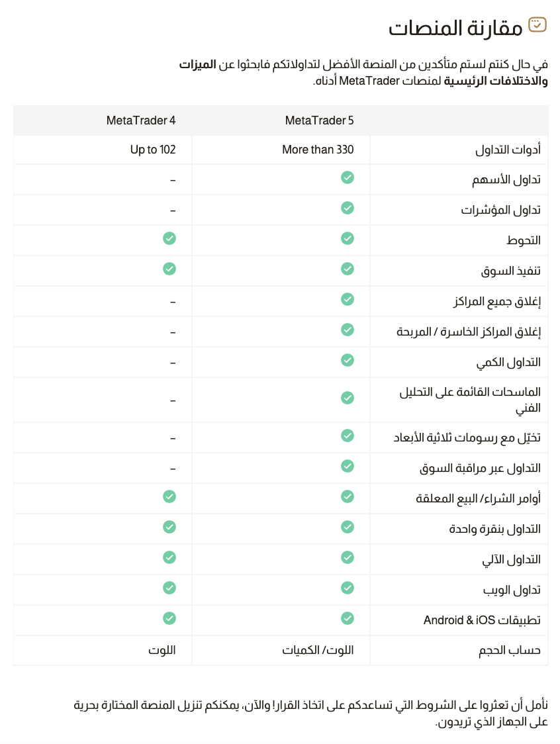Click the 'More than 330' cell
Viewport: 560px width, 744px height.
pyautogui.click(x=318, y=150)
